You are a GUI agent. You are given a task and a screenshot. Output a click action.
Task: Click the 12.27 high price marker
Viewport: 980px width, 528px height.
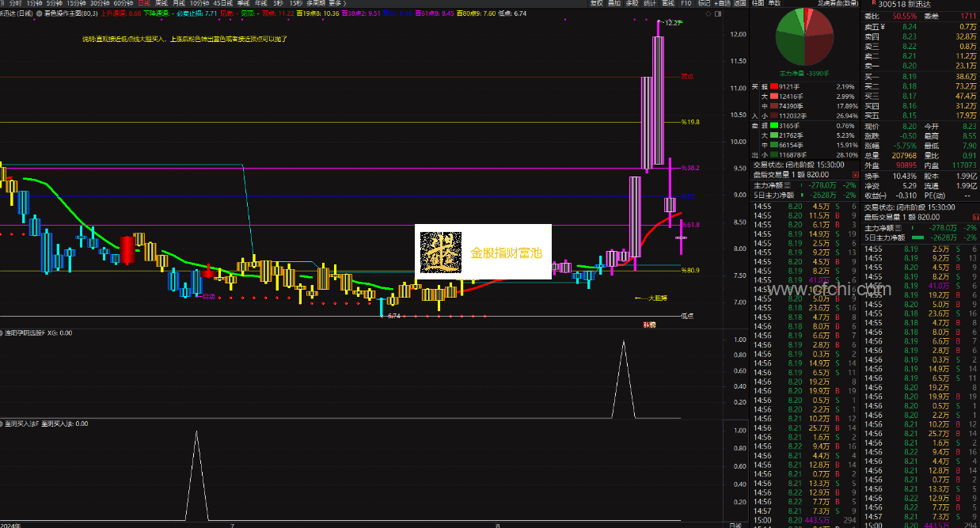pos(673,24)
